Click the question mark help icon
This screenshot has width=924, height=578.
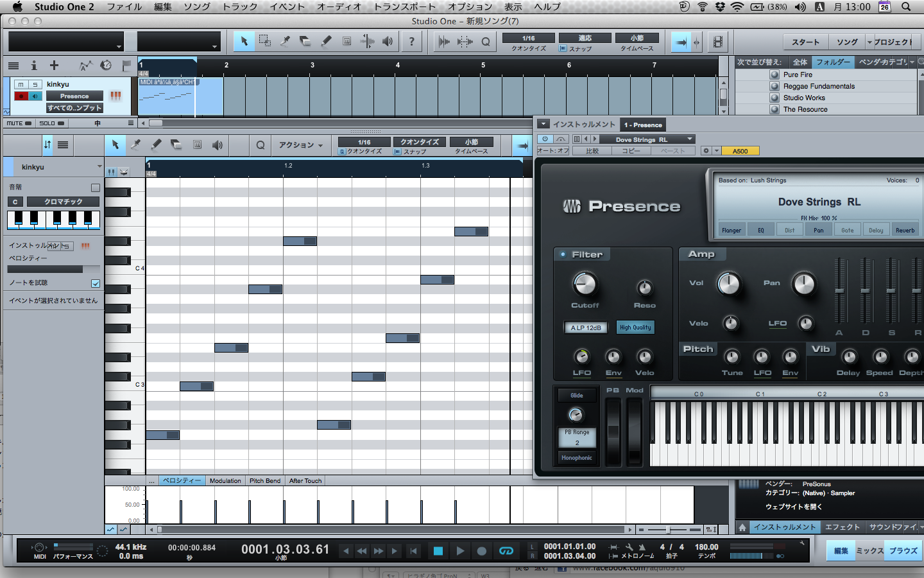click(x=411, y=42)
